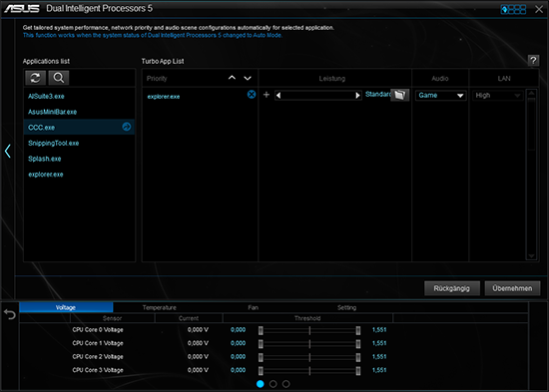Open the Audio Game dropdown

tap(441, 95)
